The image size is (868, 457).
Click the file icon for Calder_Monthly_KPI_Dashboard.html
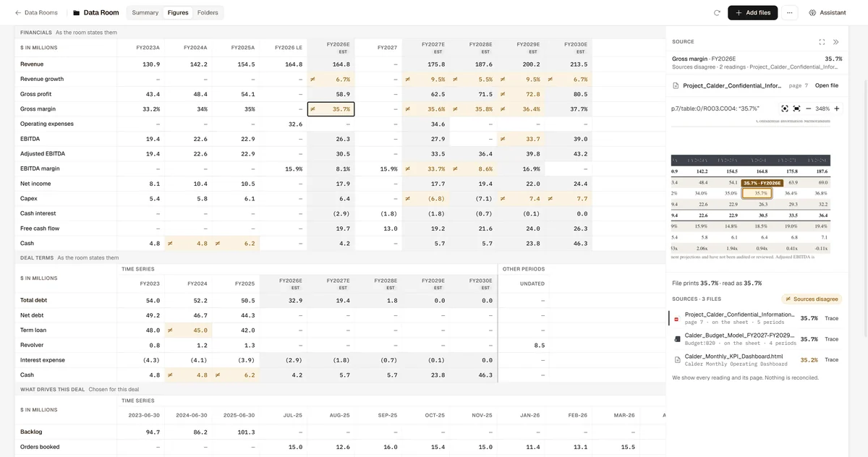(x=677, y=359)
